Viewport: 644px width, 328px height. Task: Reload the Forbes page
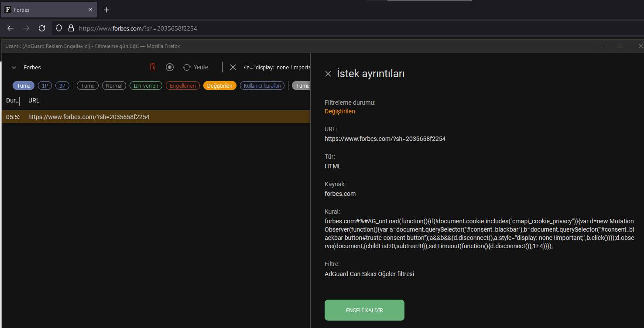pos(42,28)
